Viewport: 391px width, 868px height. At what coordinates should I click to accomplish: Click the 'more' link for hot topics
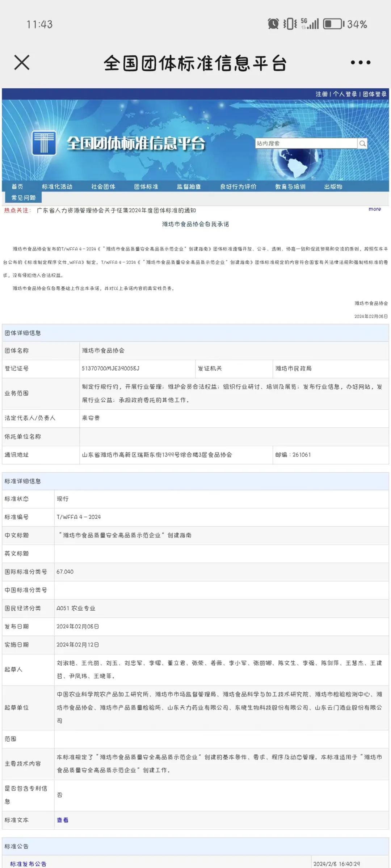click(x=375, y=209)
